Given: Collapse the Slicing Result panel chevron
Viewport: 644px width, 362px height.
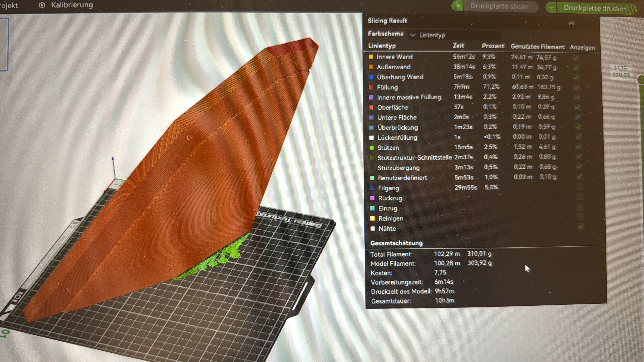Looking at the screenshot, I should [571, 23].
